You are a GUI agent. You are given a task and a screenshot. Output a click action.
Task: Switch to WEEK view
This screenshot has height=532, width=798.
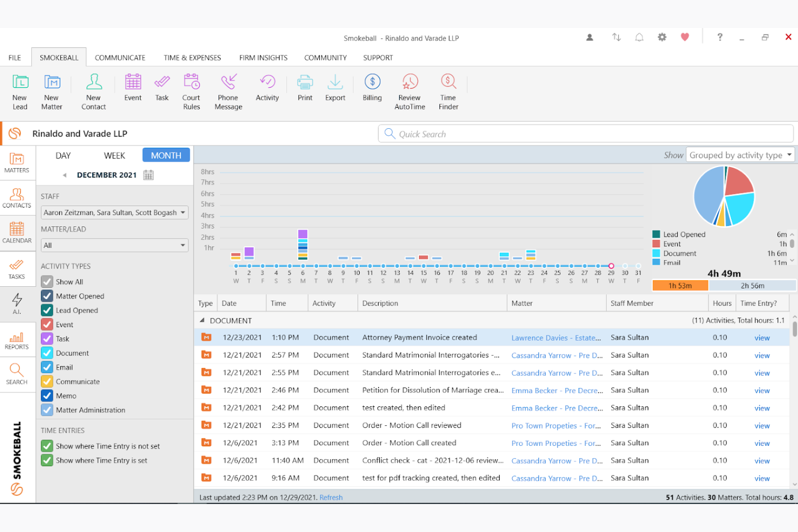[114, 155]
